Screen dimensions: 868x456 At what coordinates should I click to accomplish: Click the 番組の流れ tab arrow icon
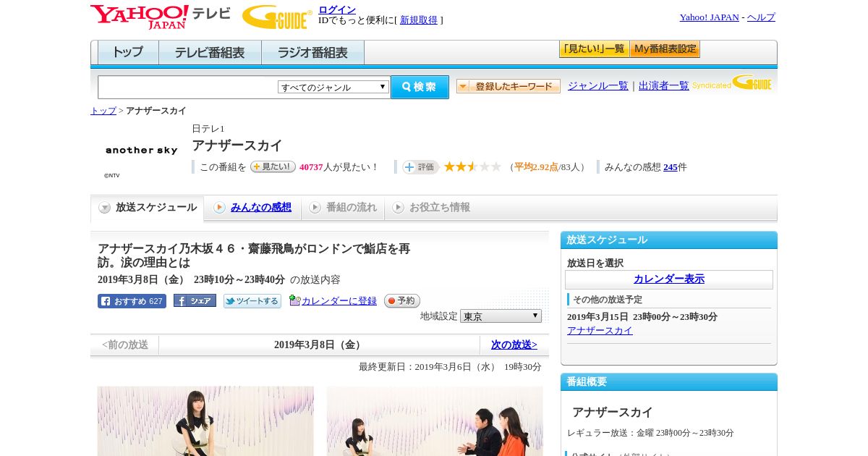click(315, 208)
